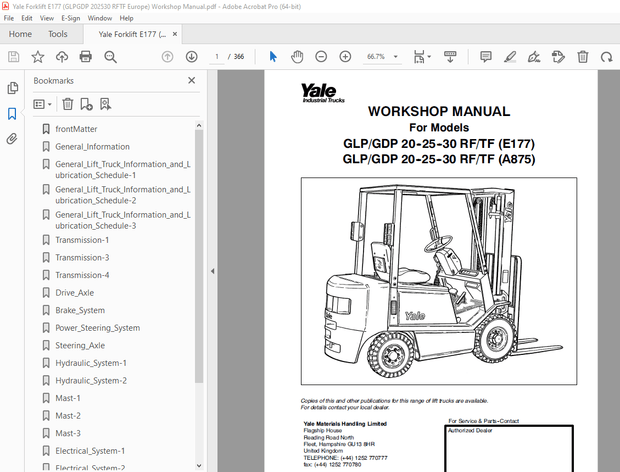Image resolution: width=620 pixels, height=472 pixels.
Task: Go to the Mast-1 bookmark
Action: pyautogui.click(x=68, y=398)
